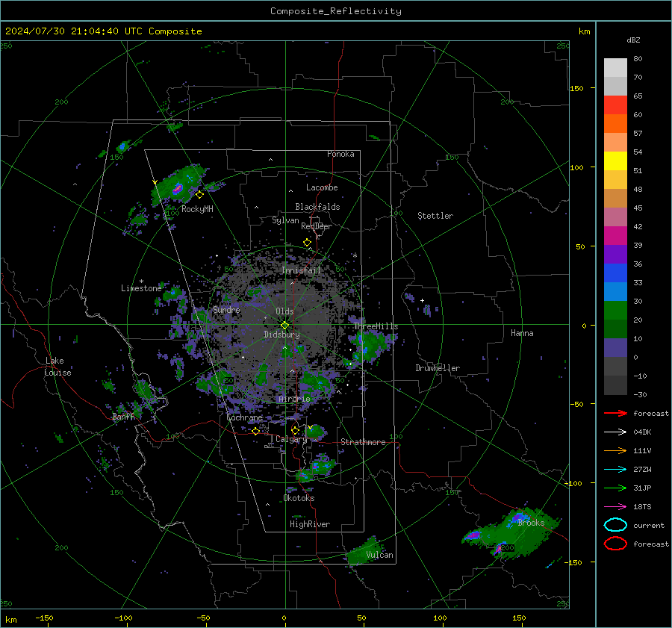
Task: Click the orange 111V arrow icon
Action: point(615,450)
